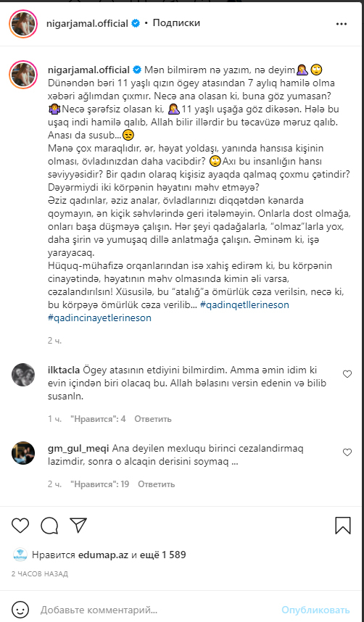Click the Опубликовать post button

pyautogui.click(x=316, y=610)
